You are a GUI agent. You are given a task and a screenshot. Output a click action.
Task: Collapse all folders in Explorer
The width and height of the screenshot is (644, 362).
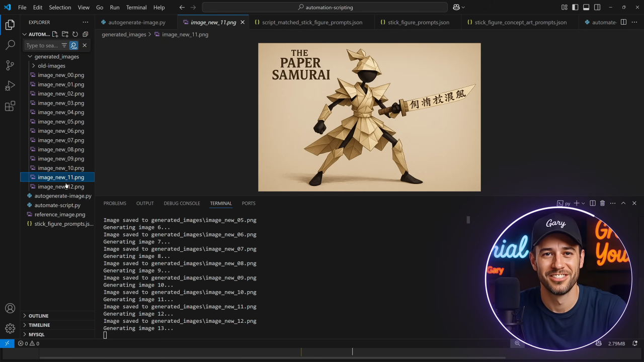tap(85, 34)
